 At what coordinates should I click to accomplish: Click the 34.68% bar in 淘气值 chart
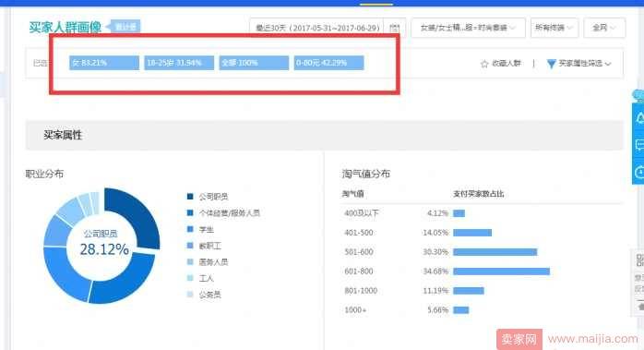pyautogui.click(x=502, y=271)
